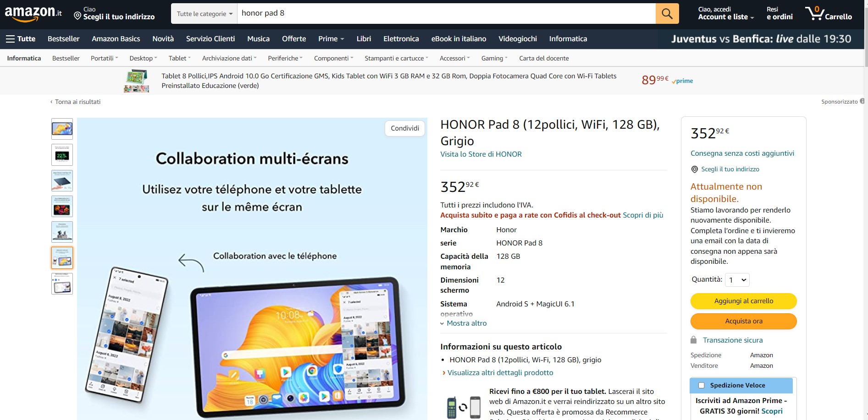Switch to the Offerte section

(x=294, y=39)
